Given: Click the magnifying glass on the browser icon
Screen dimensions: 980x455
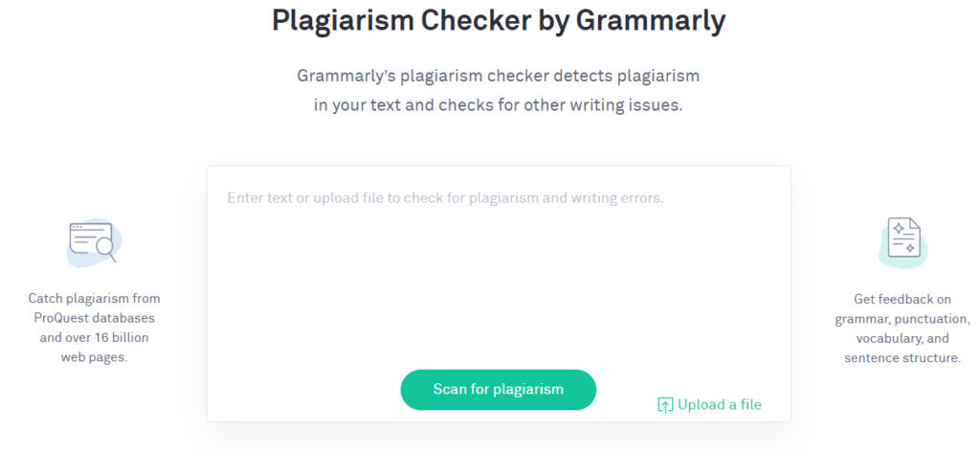Looking at the screenshot, I should pos(107,250).
